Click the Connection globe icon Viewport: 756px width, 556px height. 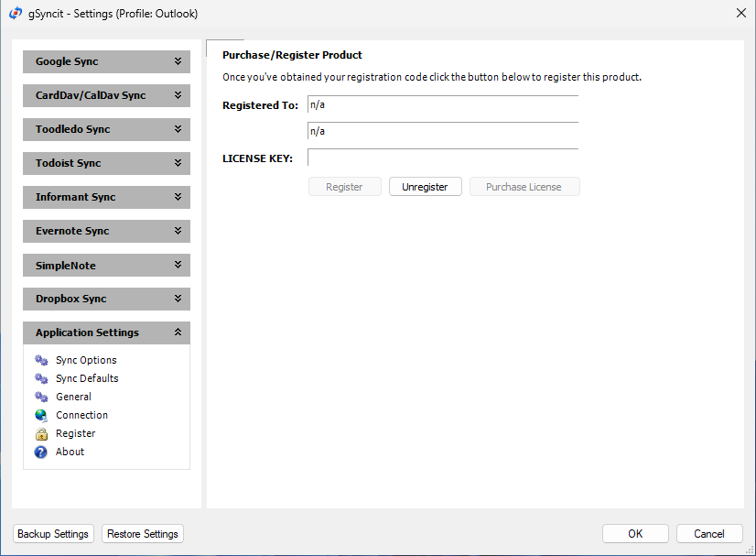click(x=41, y=416)
